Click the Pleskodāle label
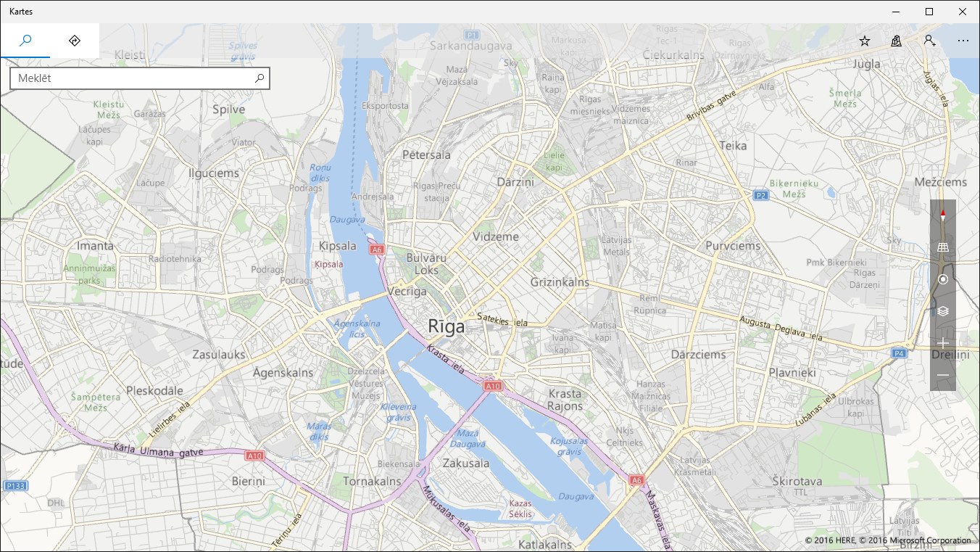 [155, 390]
